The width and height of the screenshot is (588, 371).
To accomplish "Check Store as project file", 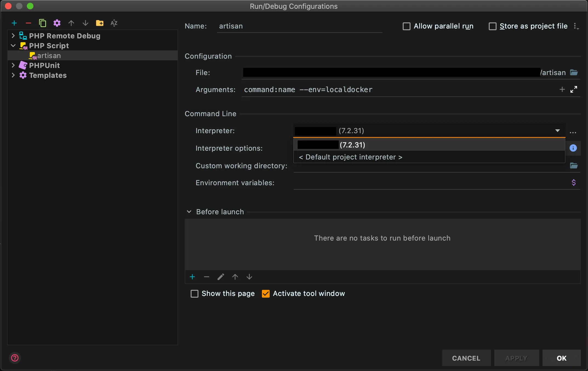I will 493,26.
